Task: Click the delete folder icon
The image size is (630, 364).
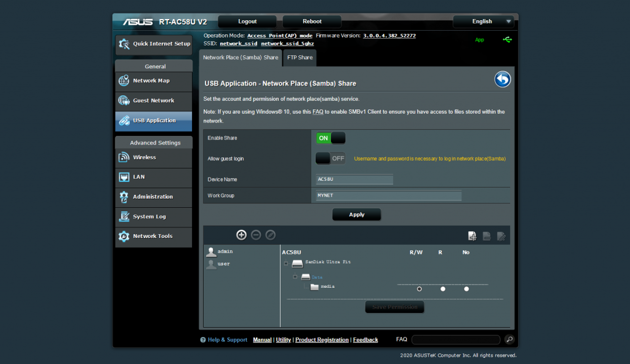Action: pos(487,236)
